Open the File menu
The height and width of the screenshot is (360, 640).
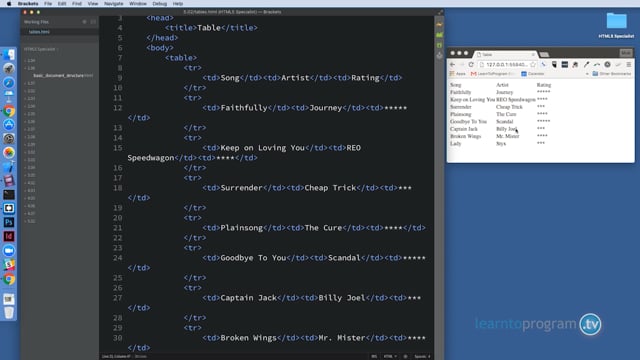click(48, 4)
